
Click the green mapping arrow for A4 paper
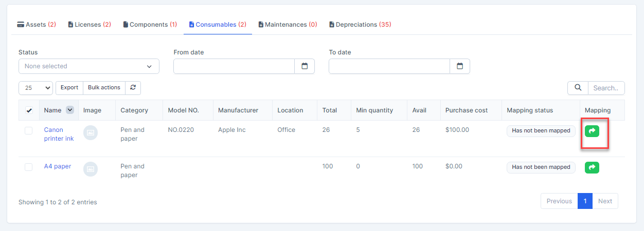tap(592, 167)
